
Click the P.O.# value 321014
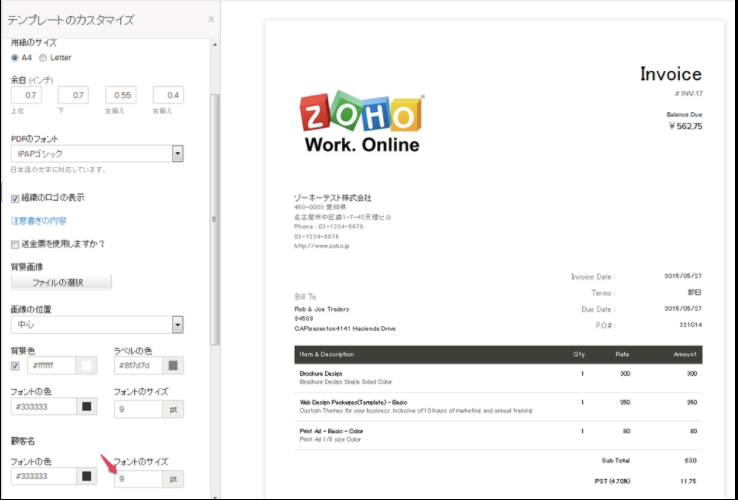coord(690,325)
